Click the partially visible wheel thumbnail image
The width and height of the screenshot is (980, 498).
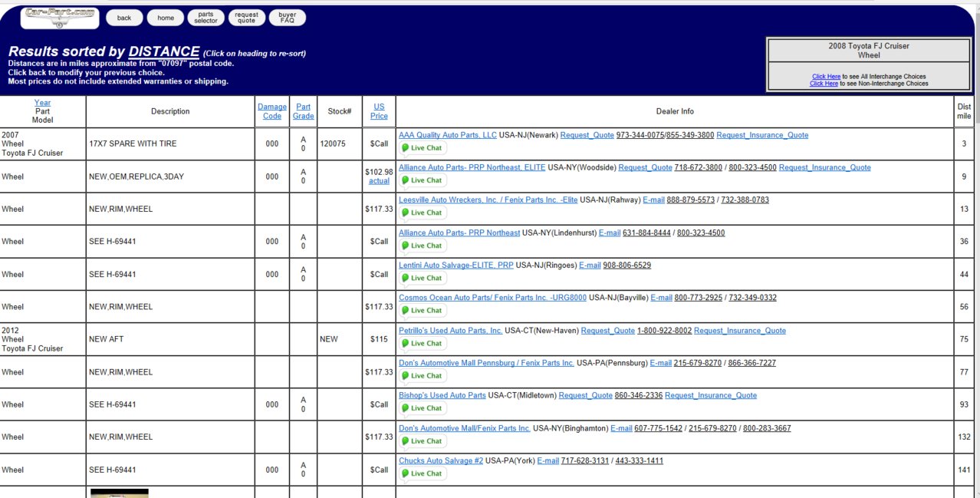120,493
